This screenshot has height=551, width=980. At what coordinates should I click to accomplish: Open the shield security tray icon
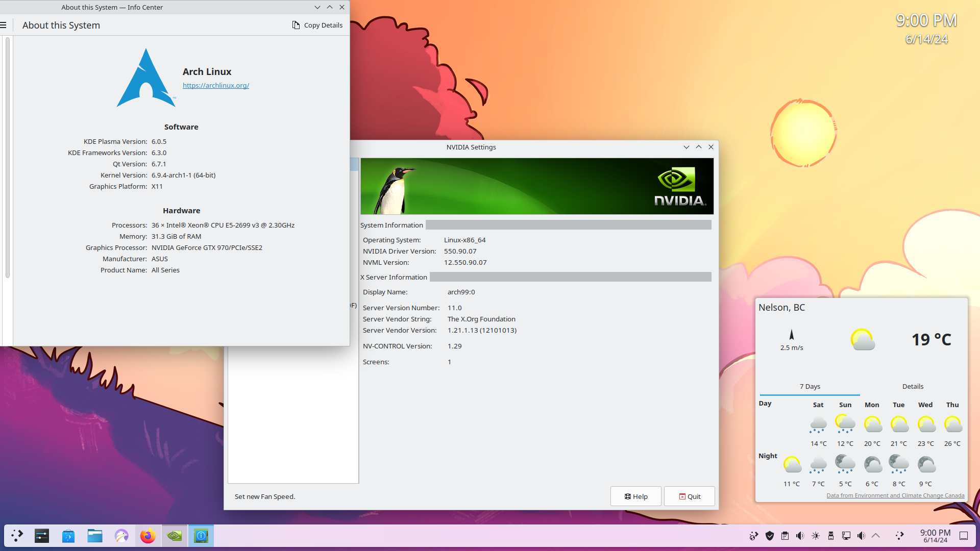pos(770,536)
